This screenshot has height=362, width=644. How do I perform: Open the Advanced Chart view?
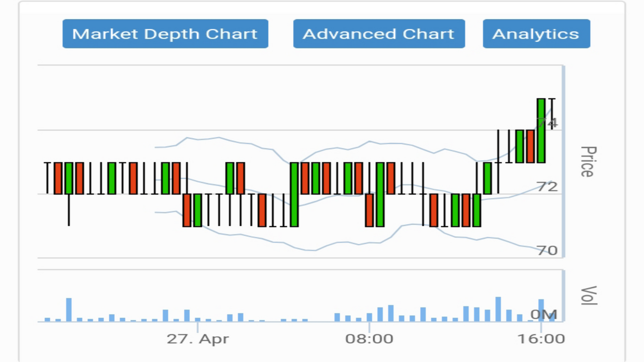click(x=379, y=34)
